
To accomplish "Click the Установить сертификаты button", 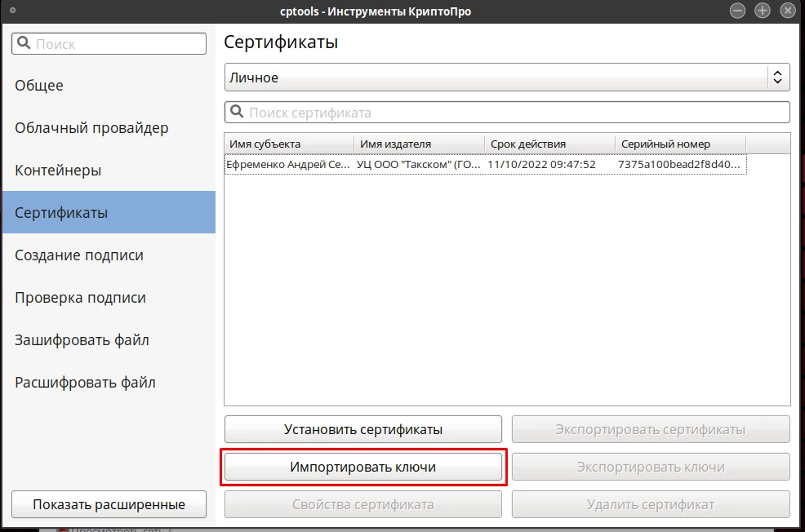I will pyautogui.click(x=363, y=429).
